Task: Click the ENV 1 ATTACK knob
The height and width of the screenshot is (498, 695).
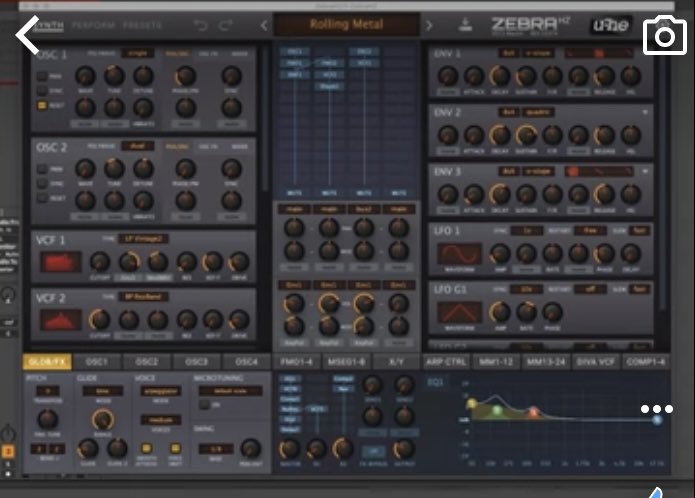Action: point(474,76)
